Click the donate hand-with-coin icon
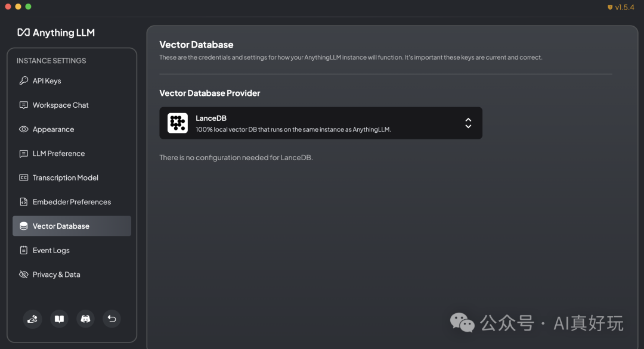 pos(33,319)
